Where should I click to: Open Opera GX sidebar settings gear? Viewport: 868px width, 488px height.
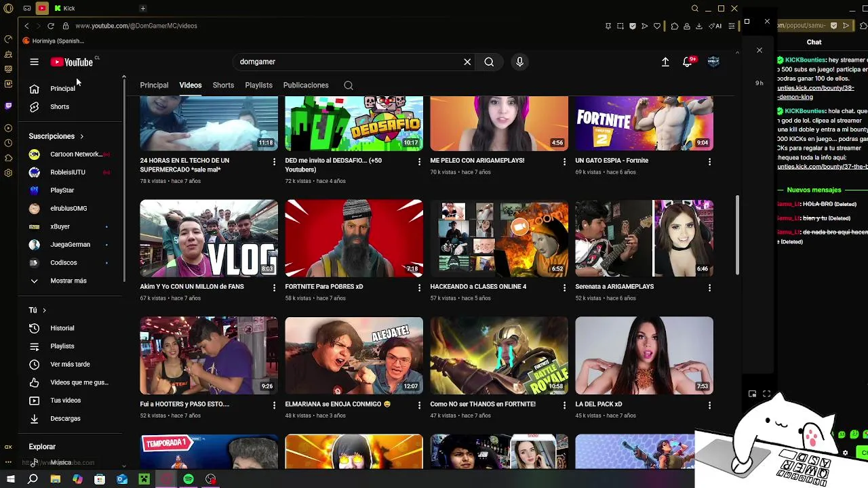click(x=8, y=173)
